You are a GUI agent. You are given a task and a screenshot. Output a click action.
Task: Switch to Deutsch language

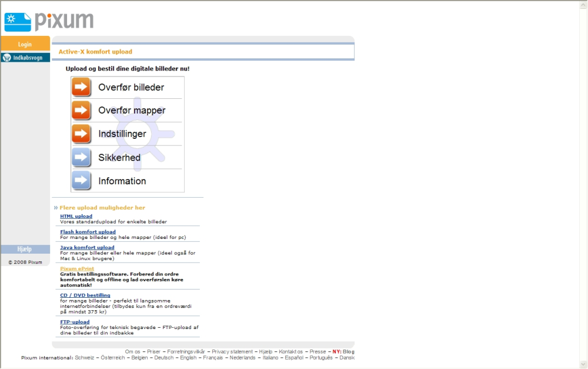(x=164, y=358)
